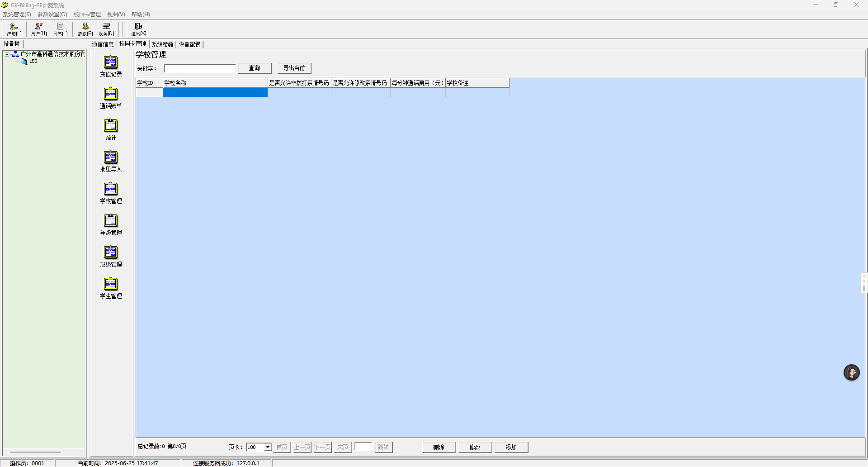This screenshot has width=868, height=467.
Task: Open 学生管理 student management icon
Action: click(x=111, y=288)
